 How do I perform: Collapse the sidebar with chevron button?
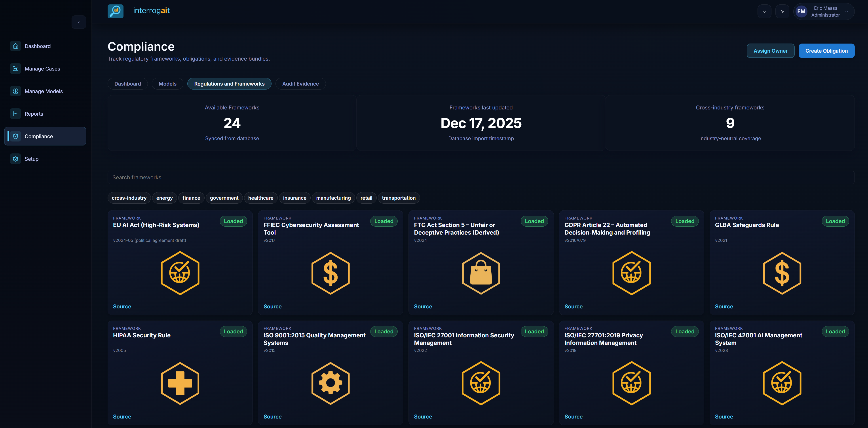coord(79,22)
